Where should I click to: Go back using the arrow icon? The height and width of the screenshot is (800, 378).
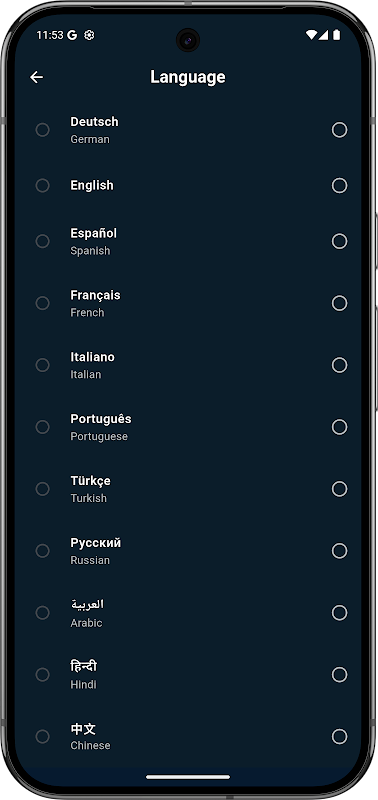pos(36,77)
